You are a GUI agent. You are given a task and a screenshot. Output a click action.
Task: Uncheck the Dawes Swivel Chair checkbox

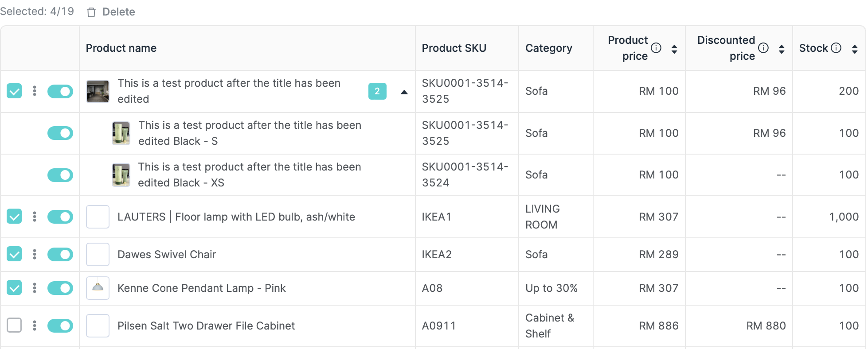tap(14, 254)
